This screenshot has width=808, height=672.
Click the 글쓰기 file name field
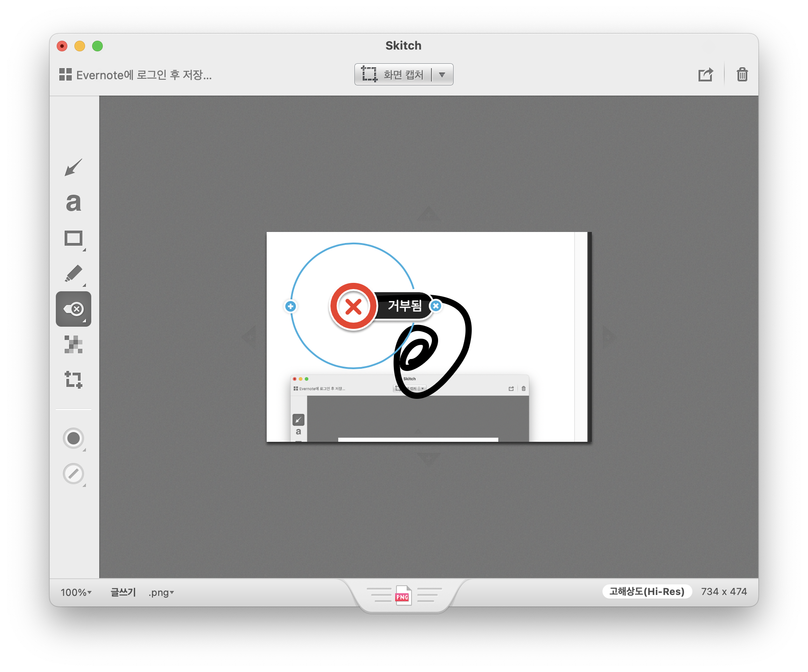click(x=123, y=592)
